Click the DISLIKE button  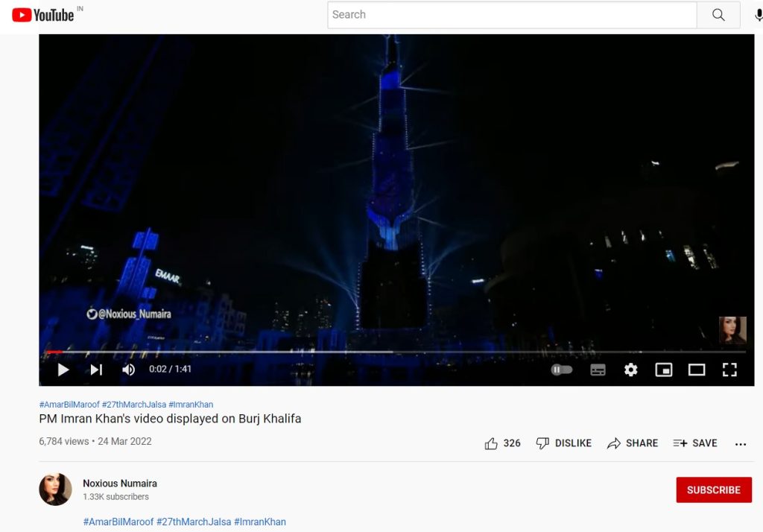564,443
